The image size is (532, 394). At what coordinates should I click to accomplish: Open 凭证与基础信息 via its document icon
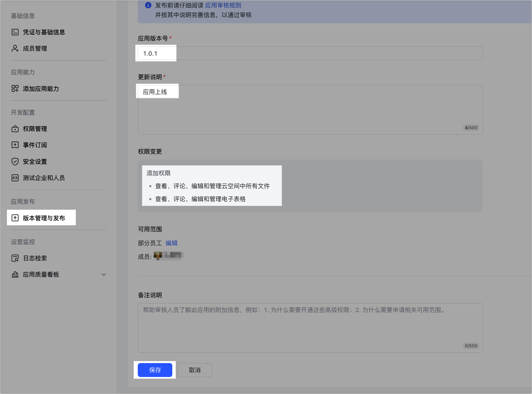[15, 32]
